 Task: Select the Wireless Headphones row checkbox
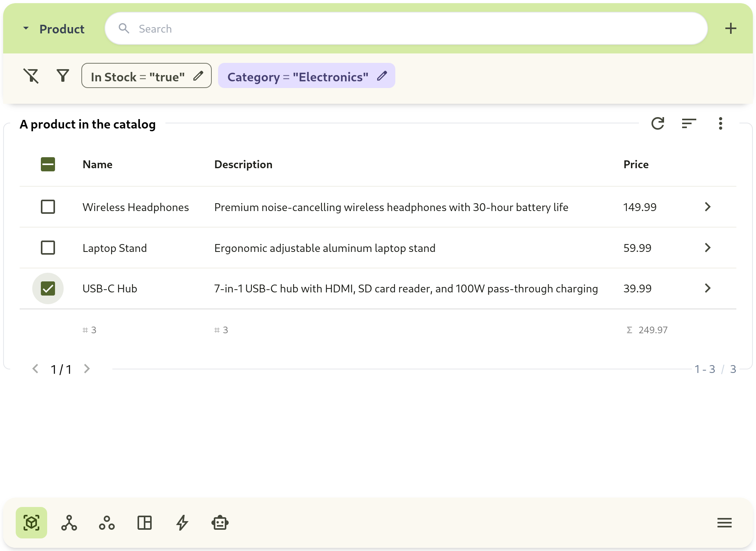[48, 207]
